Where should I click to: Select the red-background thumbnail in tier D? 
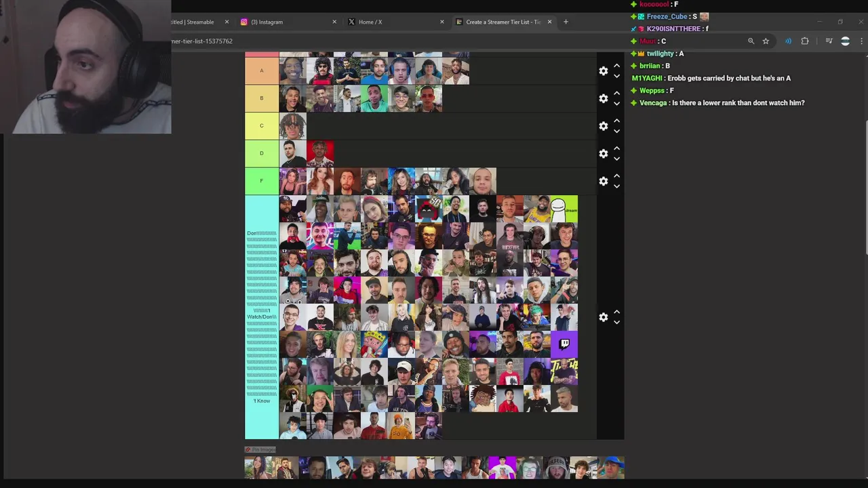(320, 154)
